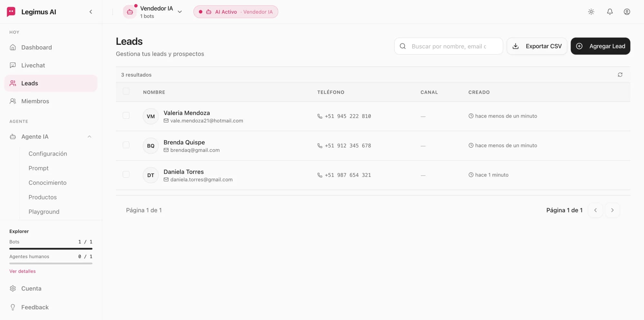The width and height of the screenshot is (644, 320).
Task: Open Prompt submenu item
Action: tap(38, 168)
